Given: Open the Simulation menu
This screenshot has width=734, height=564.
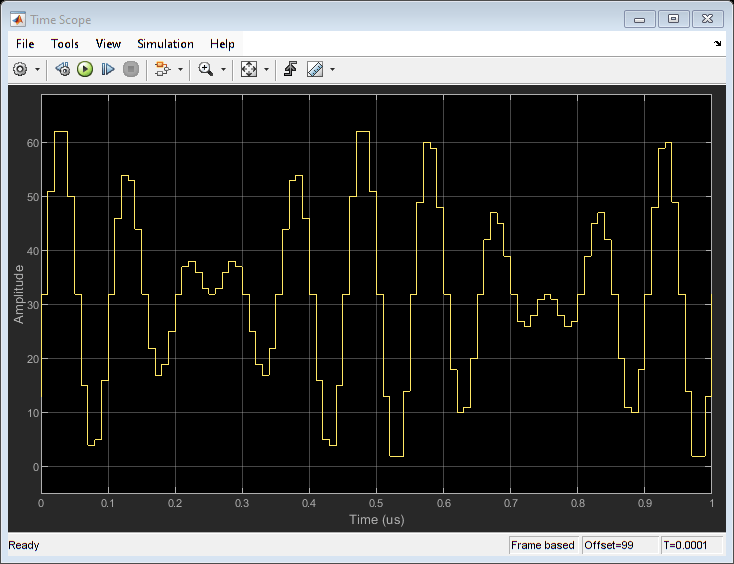Looking at the screenshot, I should tap(165, 44).
